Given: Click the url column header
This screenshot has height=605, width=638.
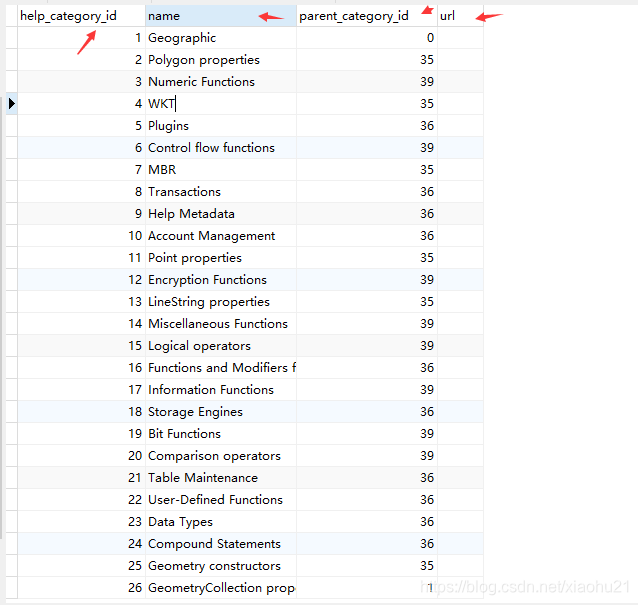Looking at the screenshot, I should (x=461, y=16).
